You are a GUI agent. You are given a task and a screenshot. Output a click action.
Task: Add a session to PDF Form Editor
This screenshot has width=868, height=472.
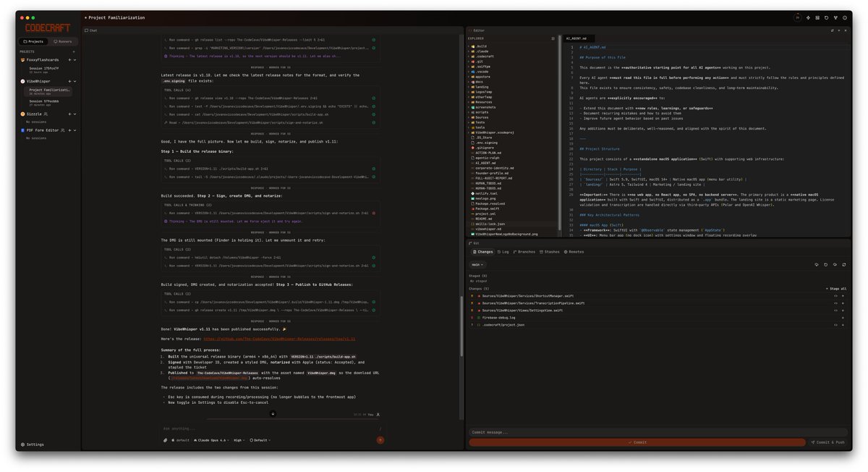[x=69, y=130]
